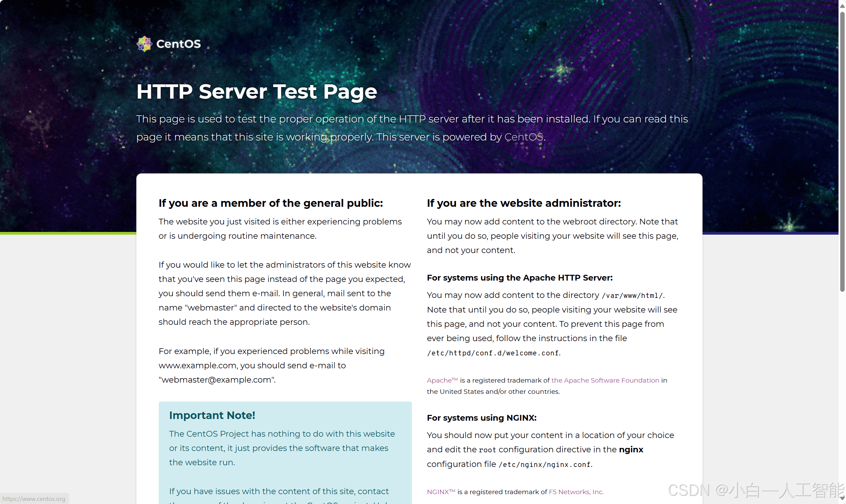Click the "webmaster@example.com" text
846x504 pixels.
pos(216,380)
